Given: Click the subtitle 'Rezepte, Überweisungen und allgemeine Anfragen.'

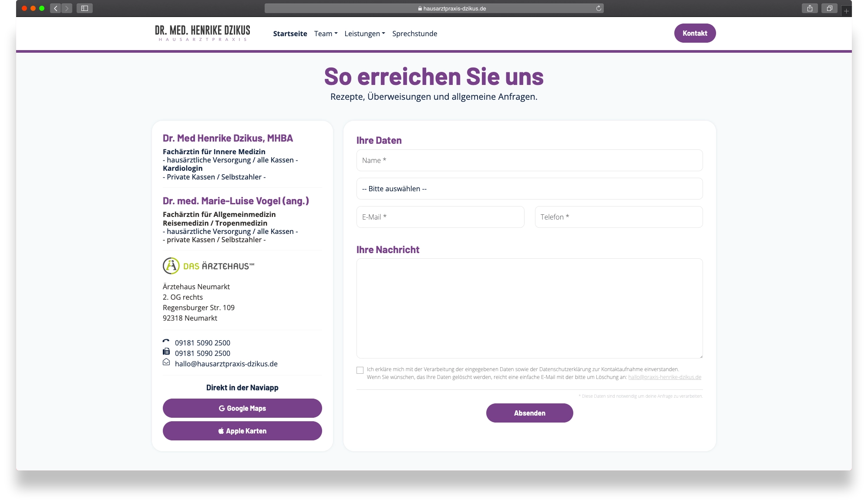Looking at the screenshot, I should tap(434, 97).
